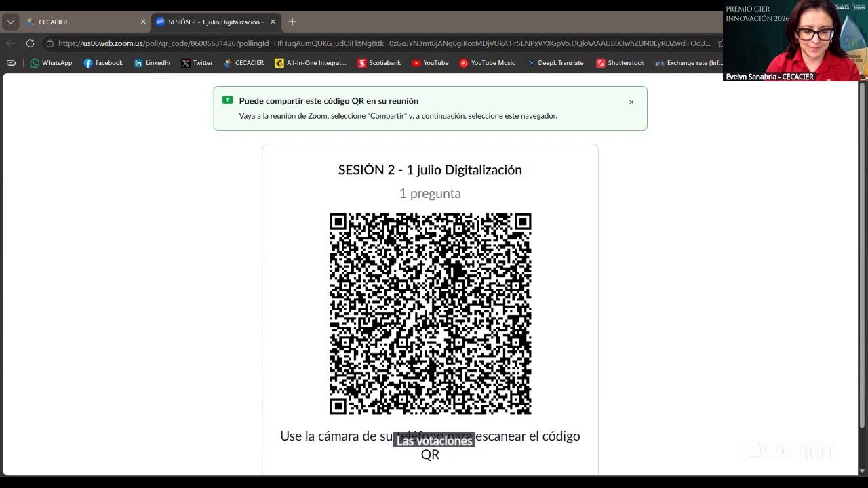Click the '1 pregunta' text

tap(430, 194)
